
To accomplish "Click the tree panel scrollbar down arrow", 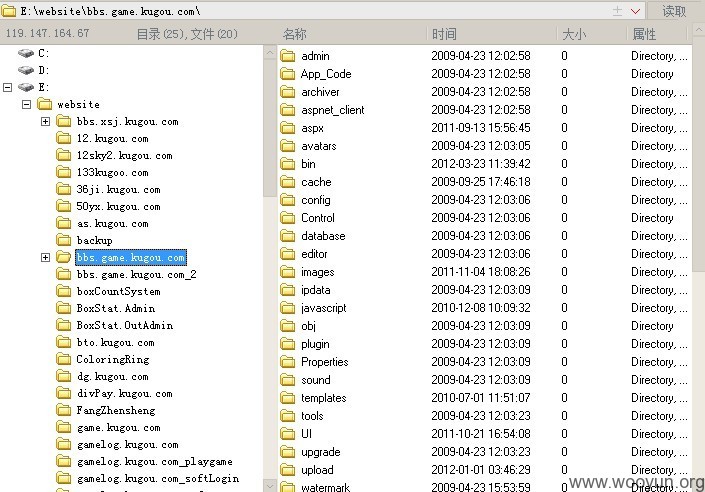I will [269, 486].
